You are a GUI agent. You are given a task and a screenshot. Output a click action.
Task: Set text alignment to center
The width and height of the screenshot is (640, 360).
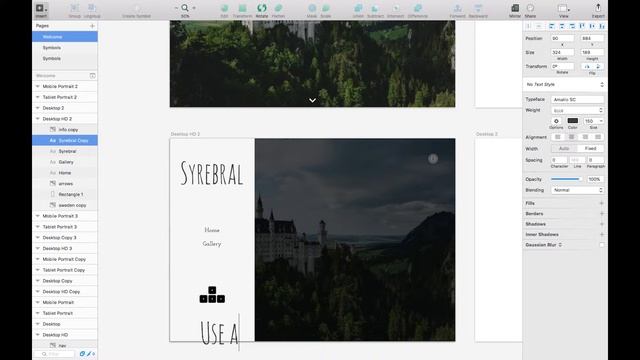pos(571,137)
